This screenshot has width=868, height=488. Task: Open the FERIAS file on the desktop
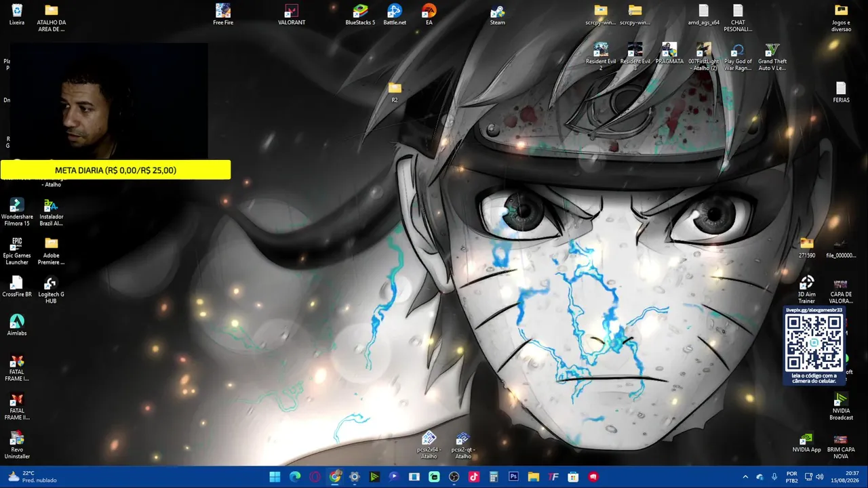(841, 92)
